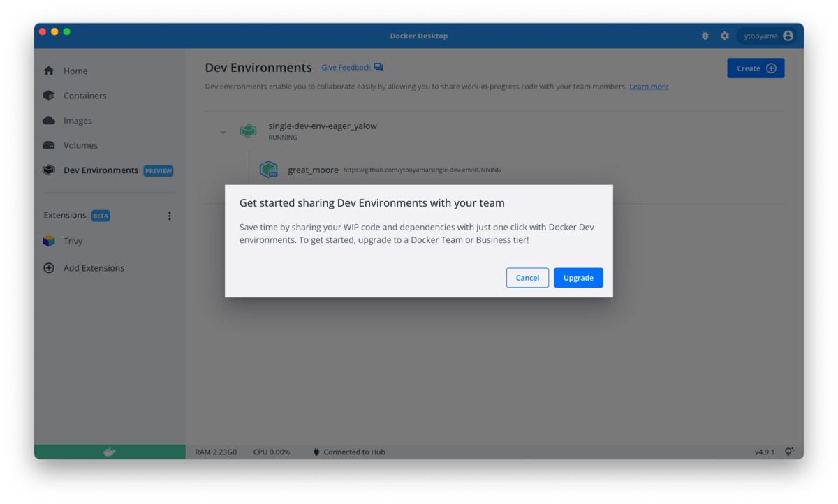The height and width of the screenshot is (504, 838).
Task: Click the Upgrade button in dialog
Action: point(578,278)
